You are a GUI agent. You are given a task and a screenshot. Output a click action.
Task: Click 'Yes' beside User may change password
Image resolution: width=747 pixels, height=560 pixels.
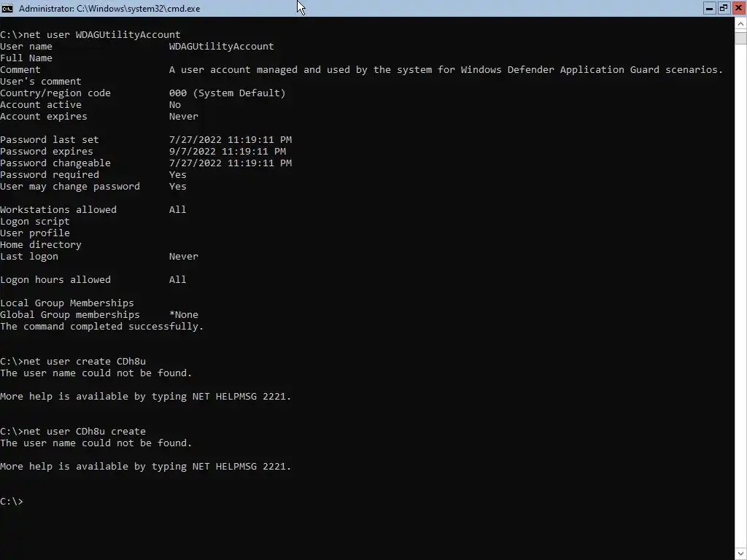tap(178, 186)
